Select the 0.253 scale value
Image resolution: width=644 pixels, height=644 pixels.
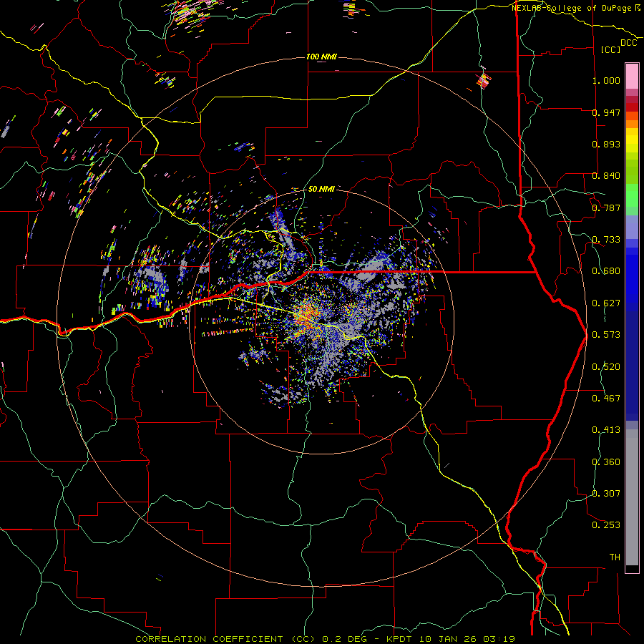tap(606, 525)
